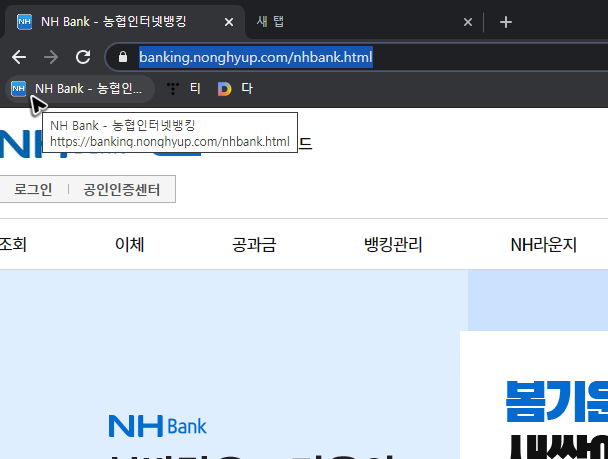Open the 공과금 menu
Image resolution: width=608 pixels, height=459 pixels.
(254, 245)
